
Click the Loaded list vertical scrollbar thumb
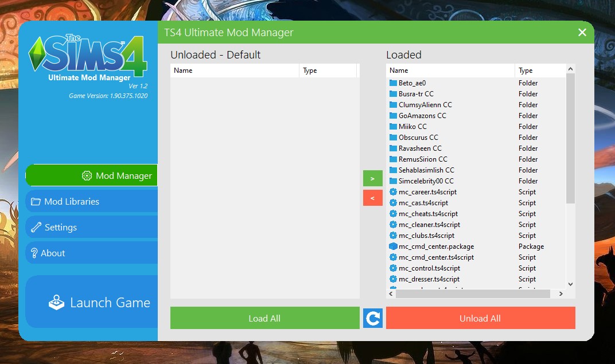[571, 138]
